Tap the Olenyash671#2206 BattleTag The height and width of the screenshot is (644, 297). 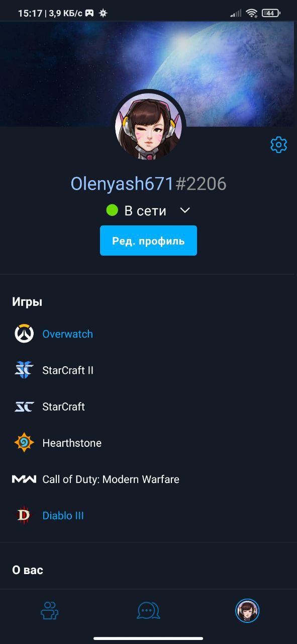[148, 184]
